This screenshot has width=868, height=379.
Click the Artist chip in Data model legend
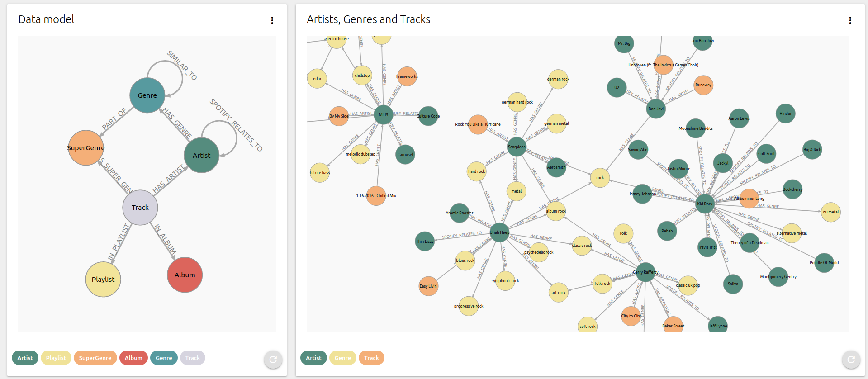(x=24, y=358)
